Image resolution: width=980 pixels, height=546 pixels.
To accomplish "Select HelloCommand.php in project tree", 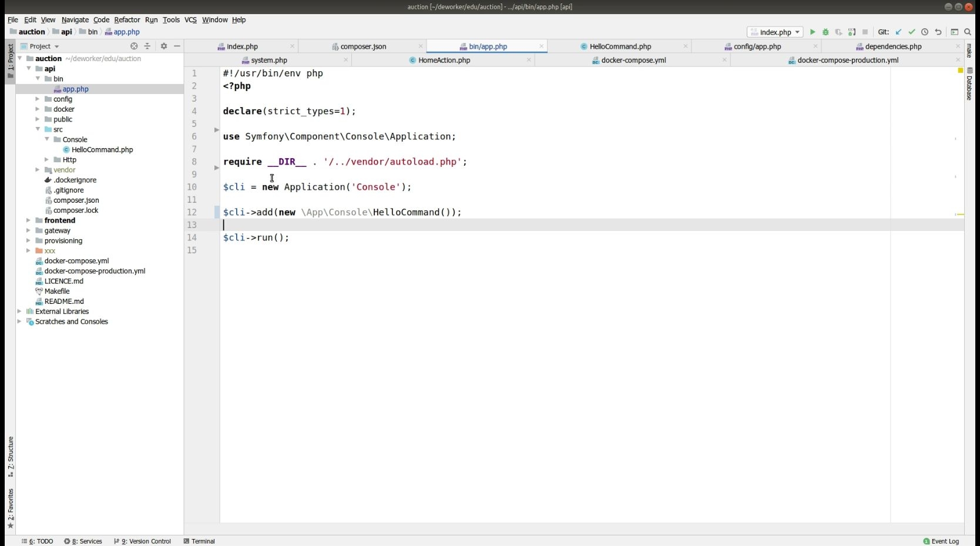I will 102,150.
